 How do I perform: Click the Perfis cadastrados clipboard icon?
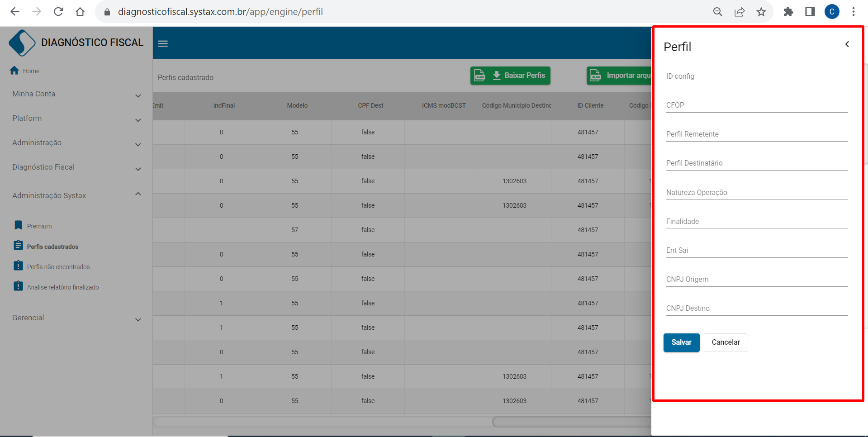(18, 246)
